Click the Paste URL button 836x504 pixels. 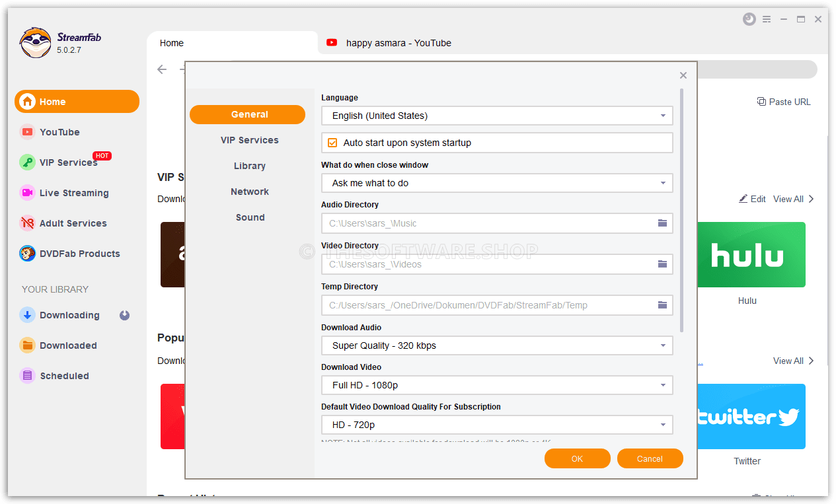pyautogui.click(x=784, y=102)
